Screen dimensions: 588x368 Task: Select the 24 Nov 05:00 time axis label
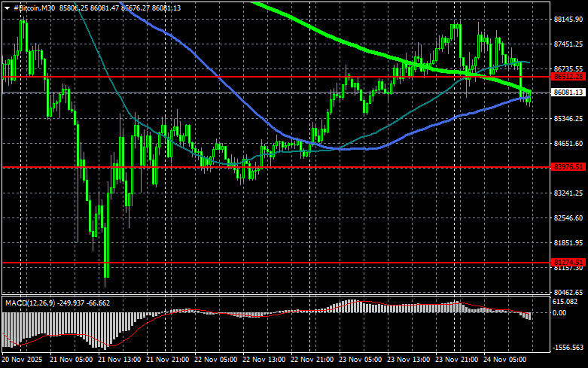point(504,360)
